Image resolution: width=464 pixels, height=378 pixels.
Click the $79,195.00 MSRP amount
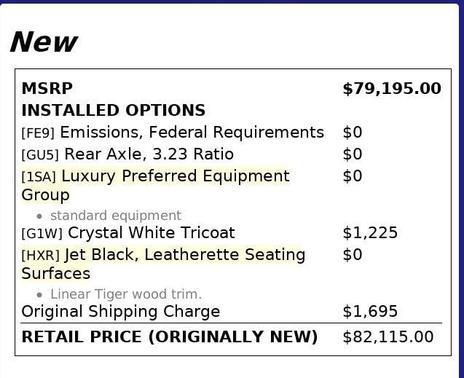(392, 89)
